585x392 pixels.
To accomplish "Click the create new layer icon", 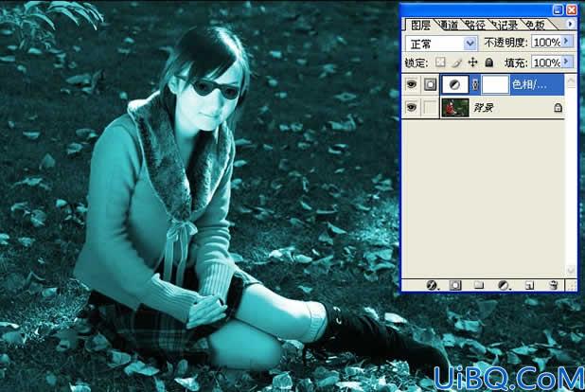I will [x=529, y=286].
